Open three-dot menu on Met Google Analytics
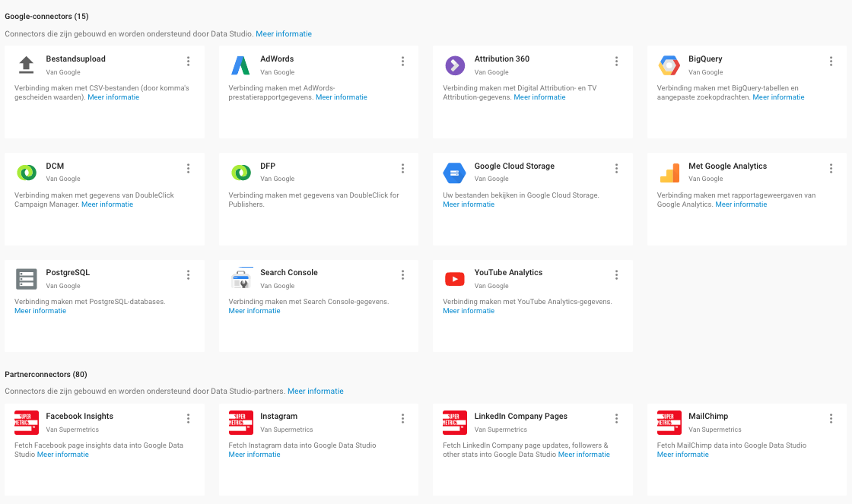This screenshot has width=852, height=504. click(831, 168)
